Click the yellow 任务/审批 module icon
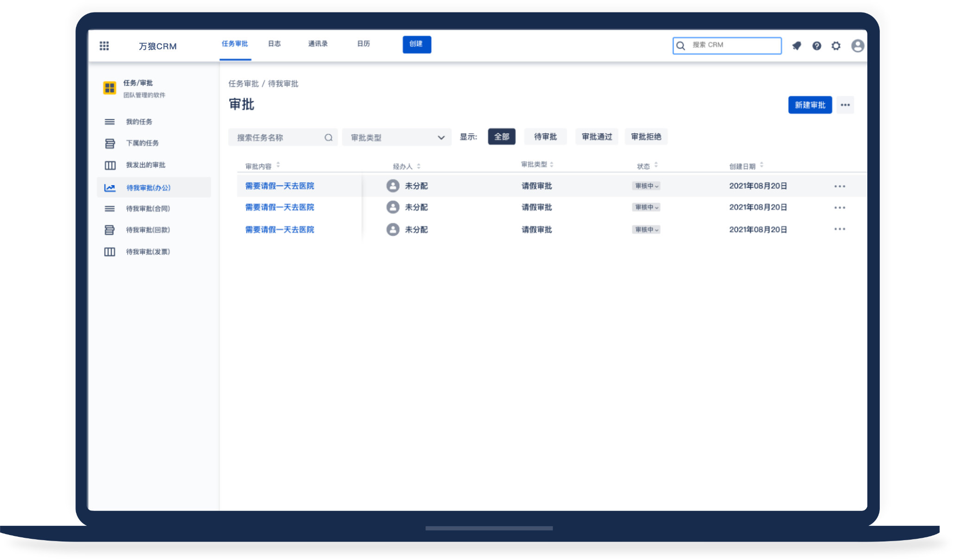Screen dimensions: 953x560 [110, 87]
